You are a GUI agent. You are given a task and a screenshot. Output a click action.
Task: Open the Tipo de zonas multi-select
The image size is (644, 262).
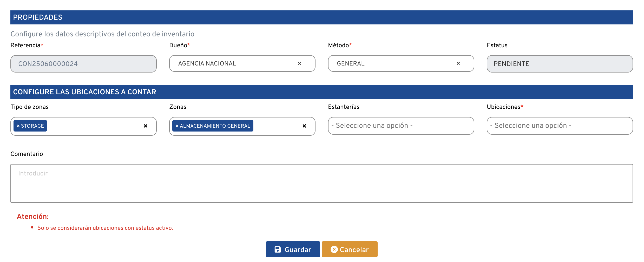pyautogui.click(x=94, y=126)
